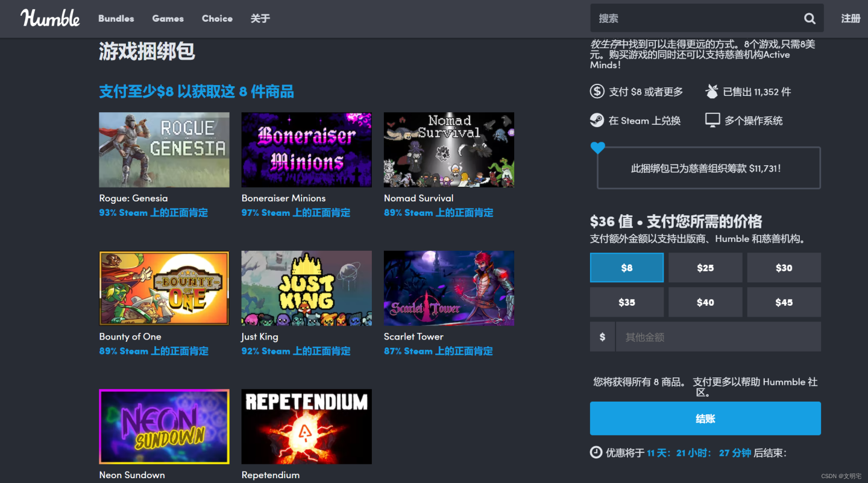Click Nomad Survival's 89% Steam rating link
The image size is (868, 483).
[x=438, y=213]
